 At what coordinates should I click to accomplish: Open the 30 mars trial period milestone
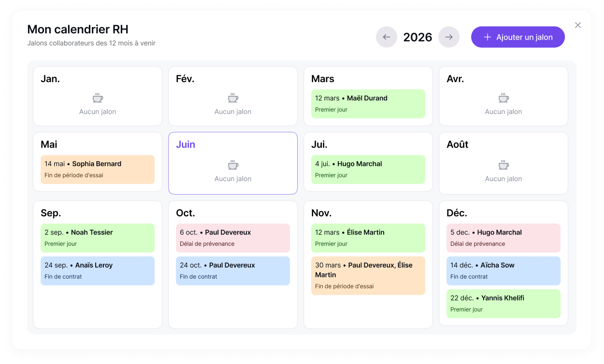tap(368, 276)
